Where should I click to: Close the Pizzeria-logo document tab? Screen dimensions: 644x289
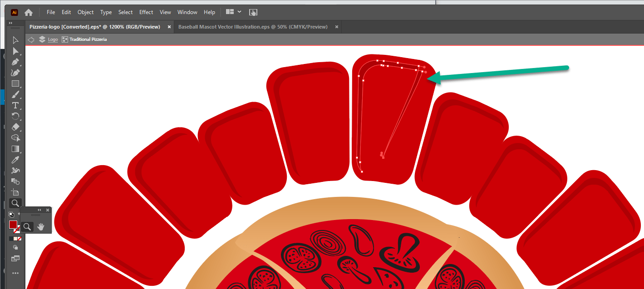[x=169, y=27]
